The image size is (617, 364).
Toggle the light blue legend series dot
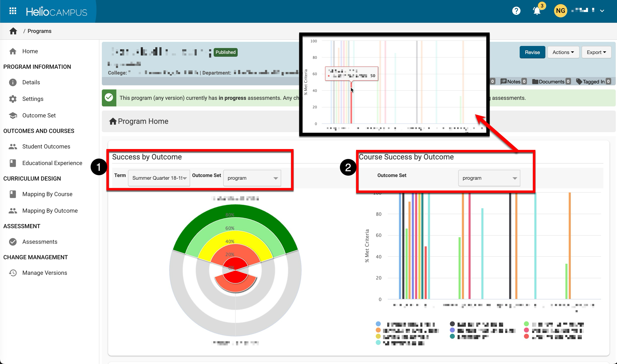pos(378,324)
